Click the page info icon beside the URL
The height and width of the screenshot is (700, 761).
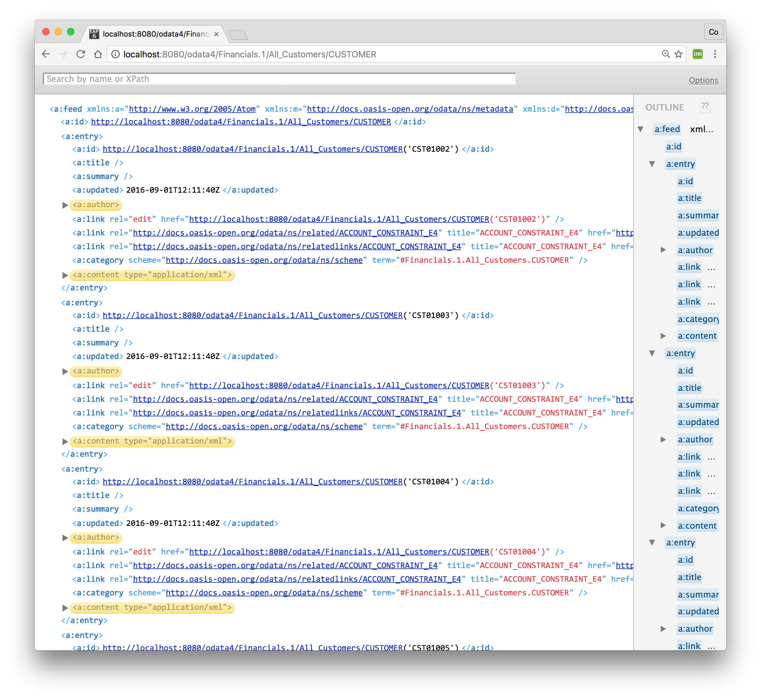115,54
